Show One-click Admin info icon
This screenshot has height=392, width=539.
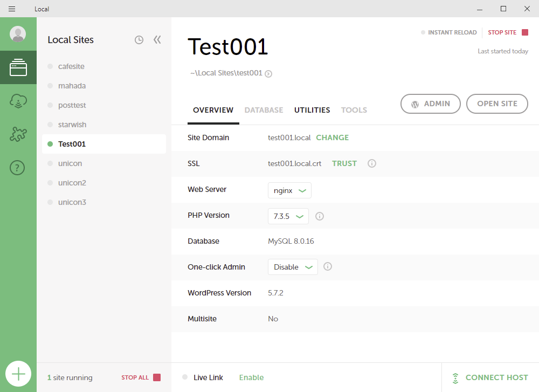(328, 266)
